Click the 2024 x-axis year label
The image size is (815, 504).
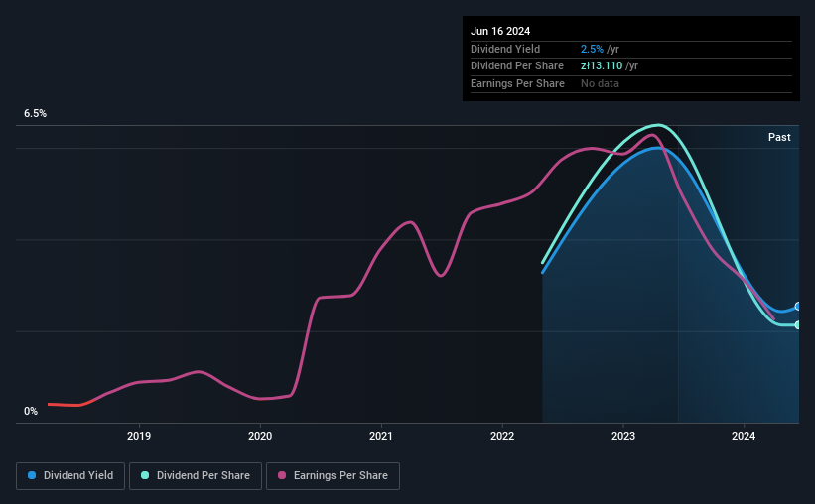[x=744, y=436]
